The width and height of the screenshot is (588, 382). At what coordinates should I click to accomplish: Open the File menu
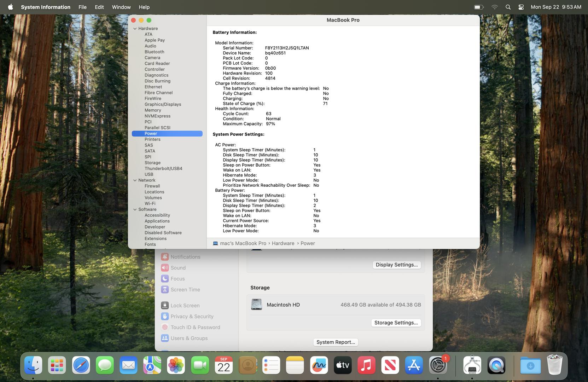[x=82, y=7]
